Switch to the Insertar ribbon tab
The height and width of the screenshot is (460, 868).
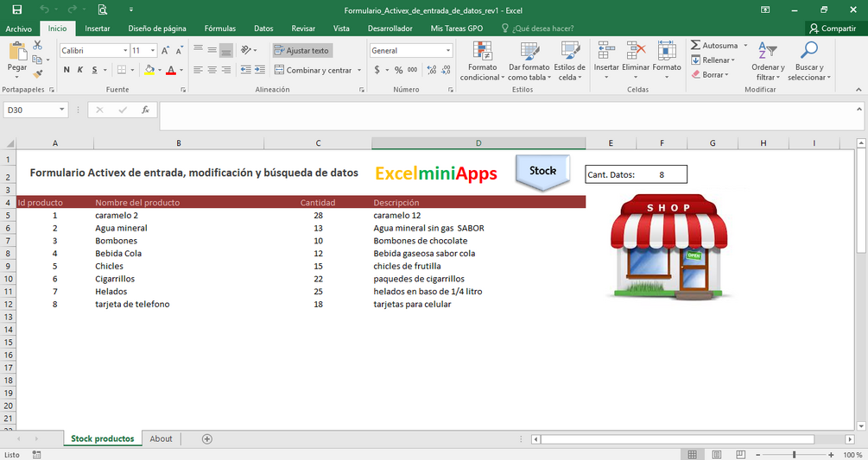98,28
